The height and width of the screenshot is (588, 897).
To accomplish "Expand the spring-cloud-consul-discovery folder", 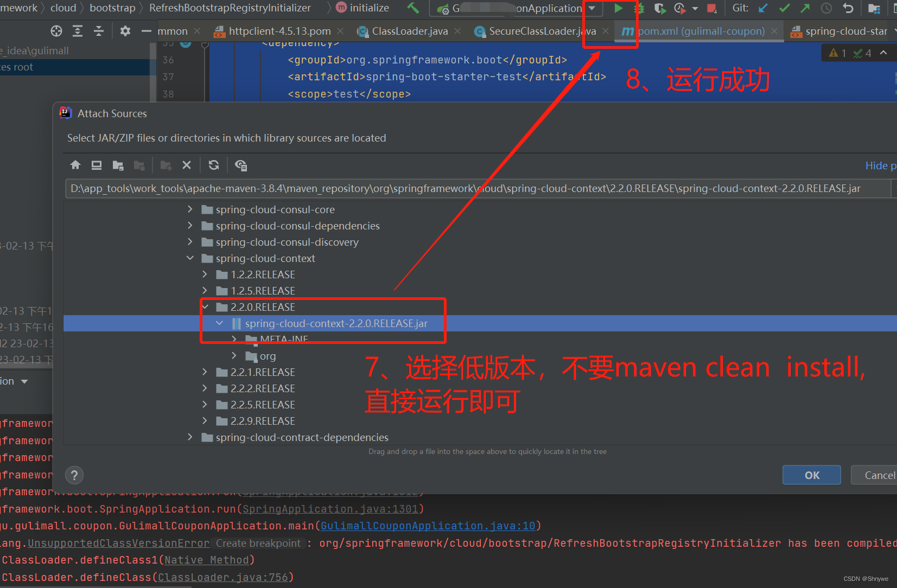I will click(190, 242).
